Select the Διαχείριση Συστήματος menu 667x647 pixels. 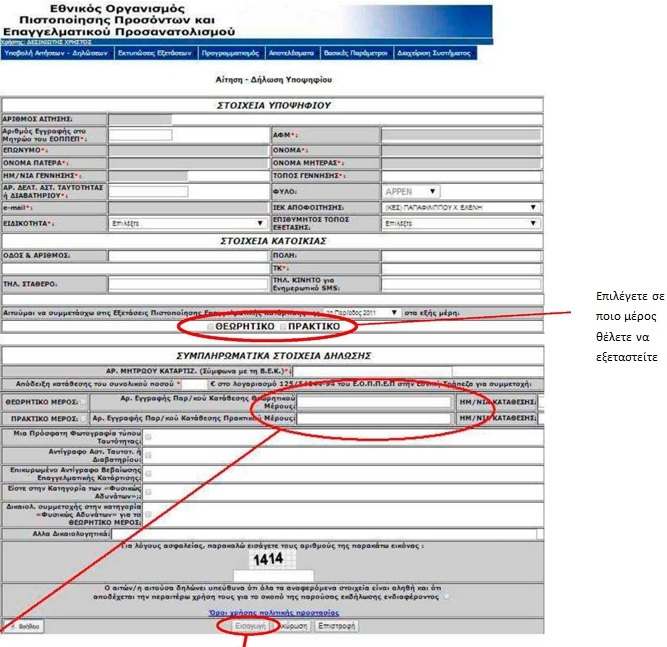tap(433, 53)
